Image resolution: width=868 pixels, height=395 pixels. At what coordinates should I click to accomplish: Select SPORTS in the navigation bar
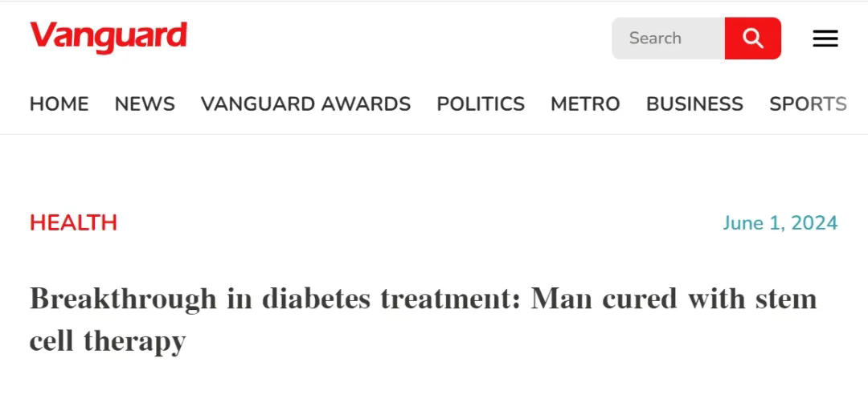[x=809, y=104]
